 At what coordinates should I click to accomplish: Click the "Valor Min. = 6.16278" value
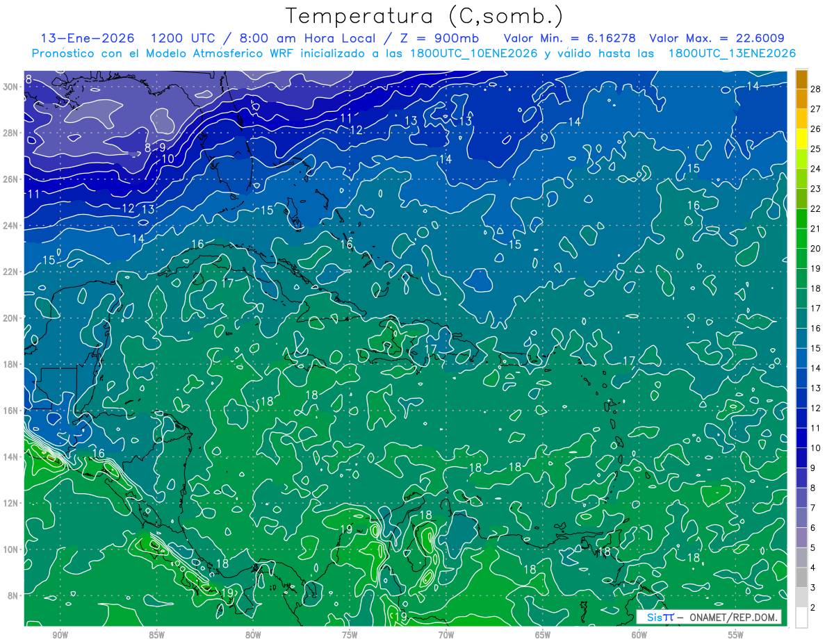pyautogui.click(x=571, y=38)
